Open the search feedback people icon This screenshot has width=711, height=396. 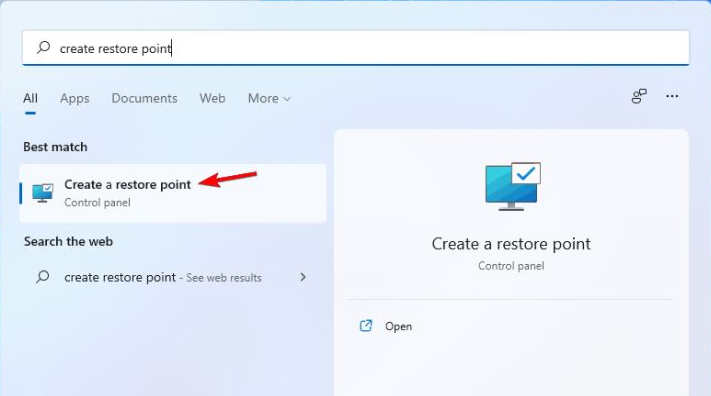[x=639, y=96]
